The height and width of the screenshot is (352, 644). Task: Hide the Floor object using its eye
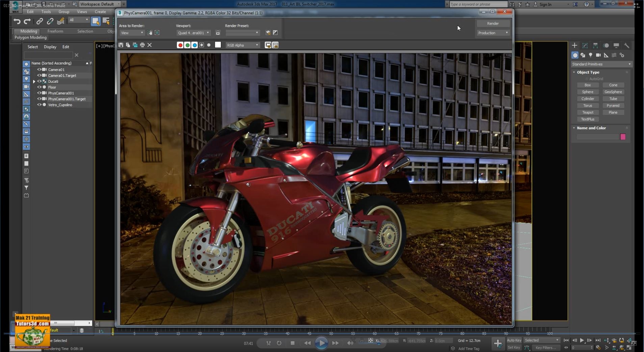(39, 87)
